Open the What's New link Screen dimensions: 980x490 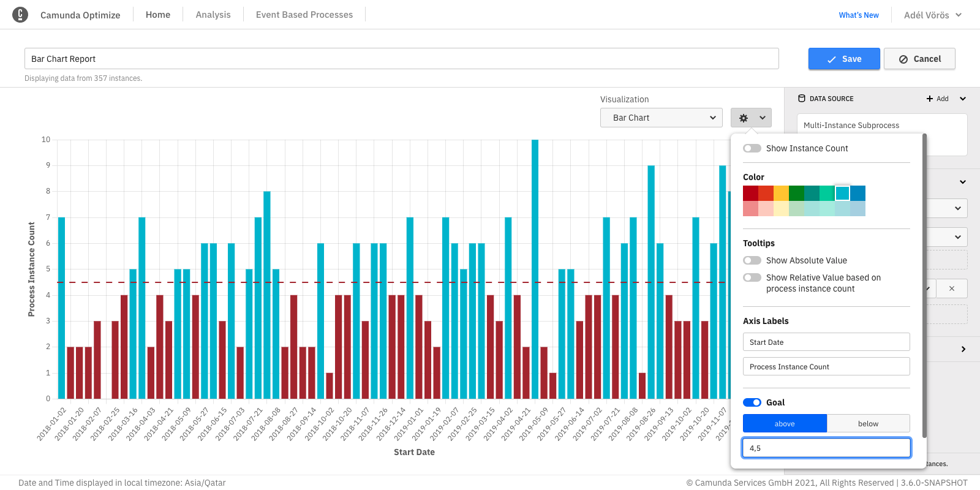pyautogui.click(x=859, y=15)
